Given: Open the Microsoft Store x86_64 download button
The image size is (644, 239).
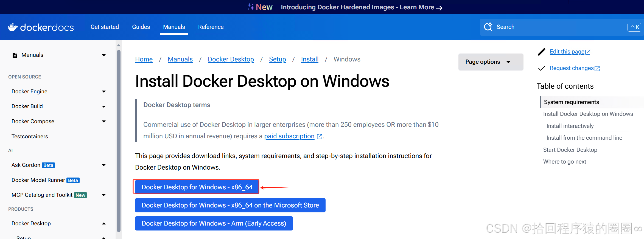Looking at the screenshot, I should coord(230,205).
